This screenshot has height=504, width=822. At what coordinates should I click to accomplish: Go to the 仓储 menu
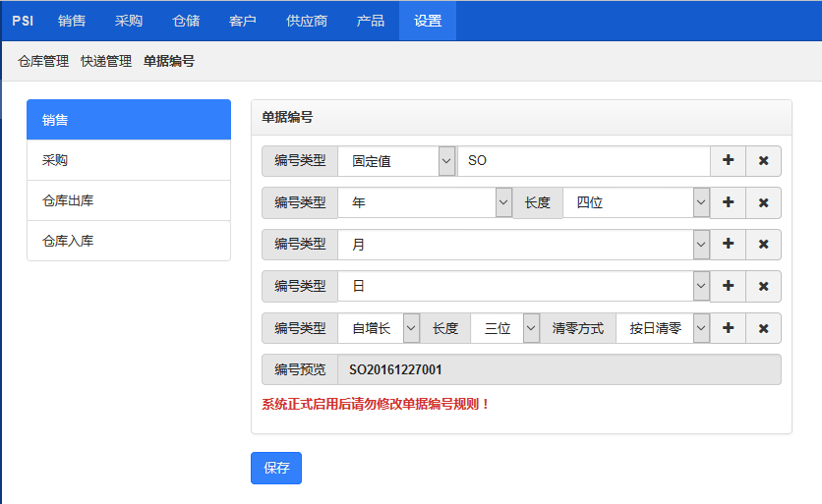(186, 21)
